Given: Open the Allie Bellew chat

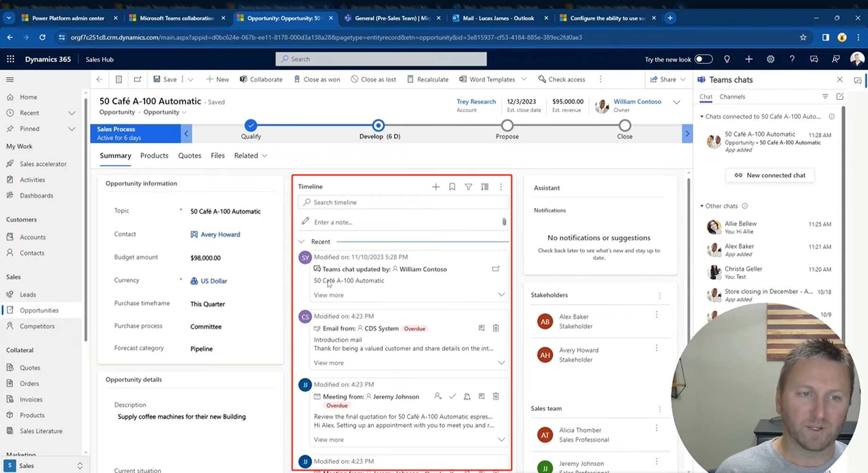Looking at the screenshot, I should (769, 227).
